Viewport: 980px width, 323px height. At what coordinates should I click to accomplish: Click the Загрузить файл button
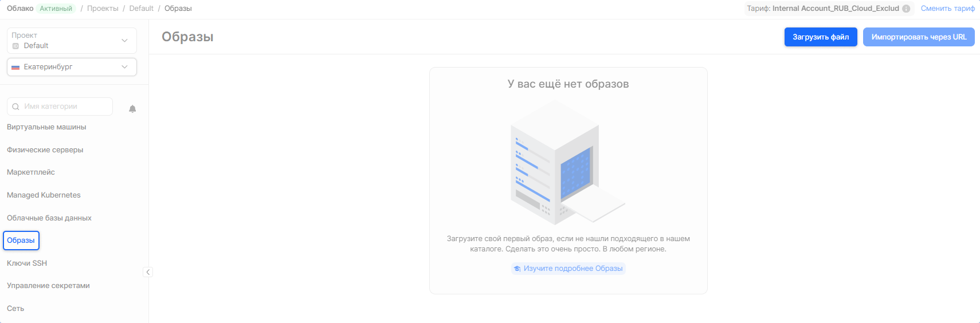820,37
